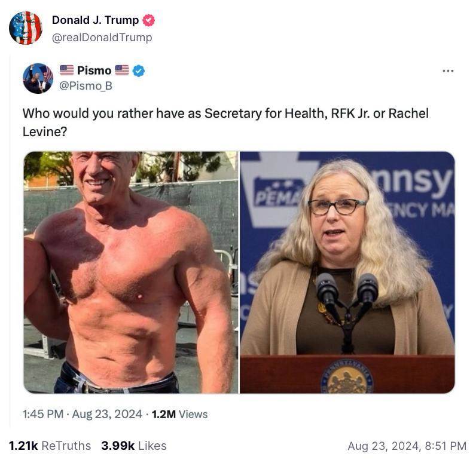Click the flag emoji before Pismo's name
Viewport: 476px width, 466px height.
point(66,70)
